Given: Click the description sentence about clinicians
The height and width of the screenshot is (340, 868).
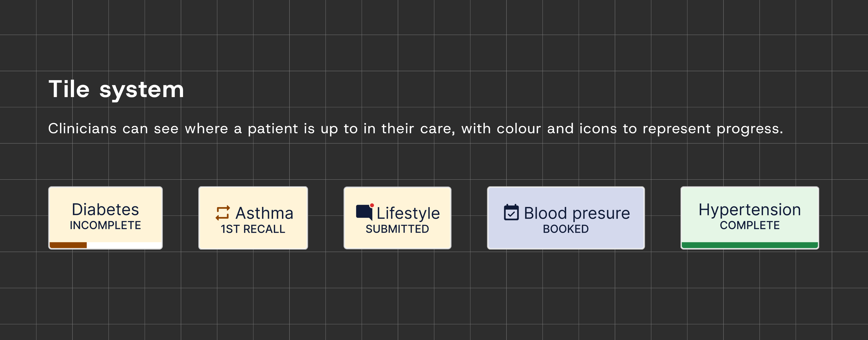Looking at the screenshot, I should click(415, 129).
